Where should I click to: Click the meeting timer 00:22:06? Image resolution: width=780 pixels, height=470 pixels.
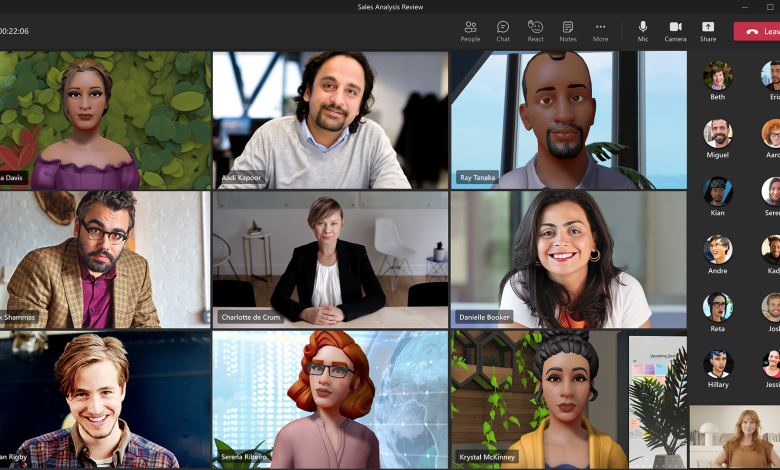pos(14,31)
